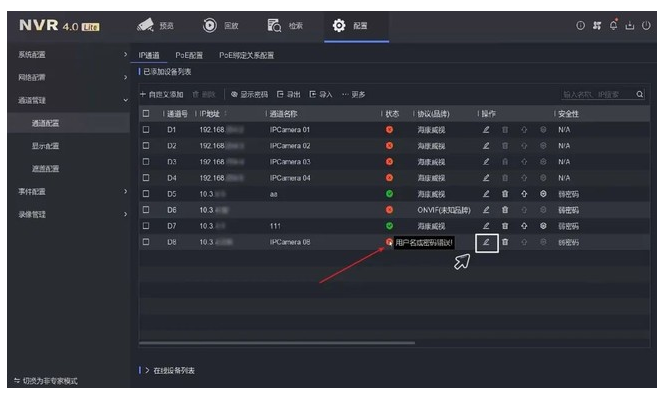666x399 pixels.
Task: Tick the checkbox for channel D5
Action: pos(146,194)
